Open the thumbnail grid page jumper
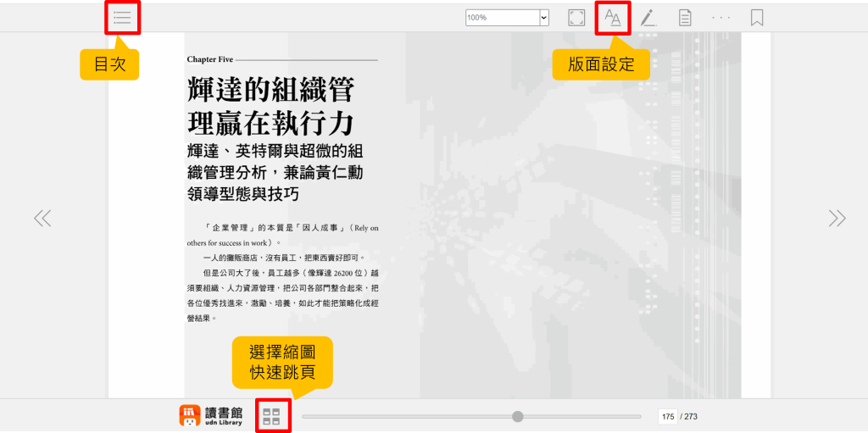Image resolution: width=868 pixels, height=433 pixels. tap(272, 416)
